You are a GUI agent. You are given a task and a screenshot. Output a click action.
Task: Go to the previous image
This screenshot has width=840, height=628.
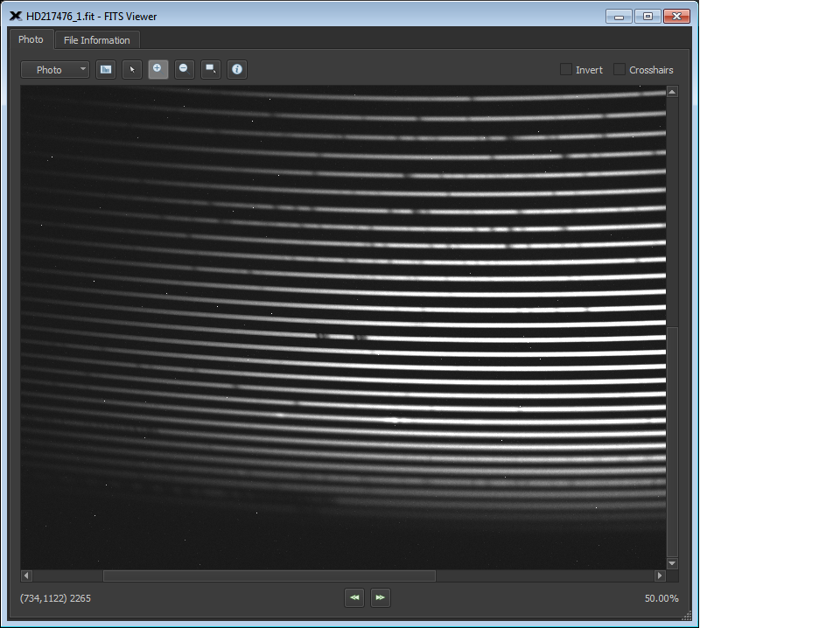354,597
